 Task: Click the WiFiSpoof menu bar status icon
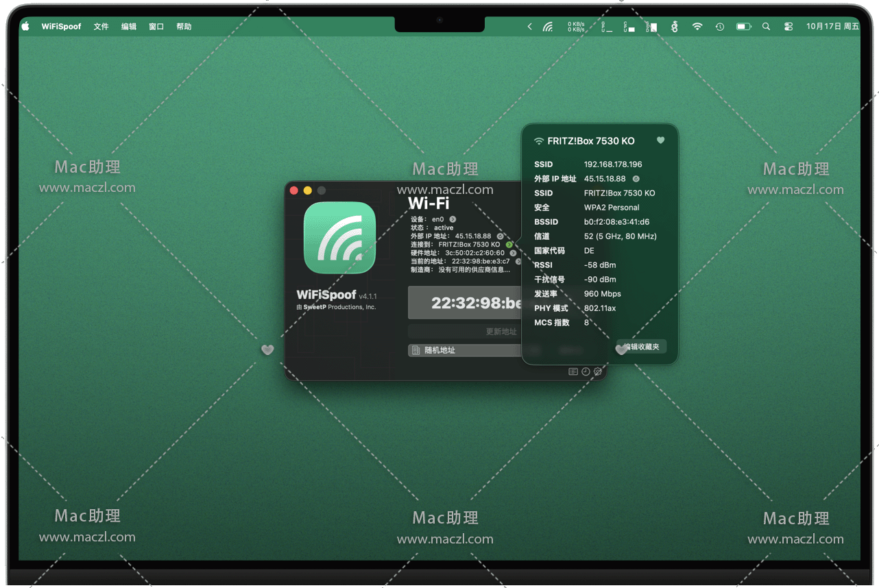click(547, 27)
